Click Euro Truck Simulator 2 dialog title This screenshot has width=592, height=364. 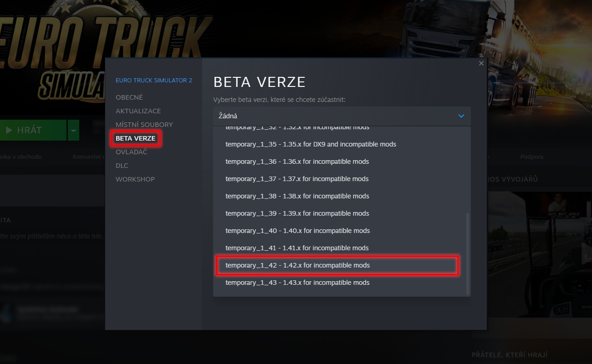coord(154,81)
